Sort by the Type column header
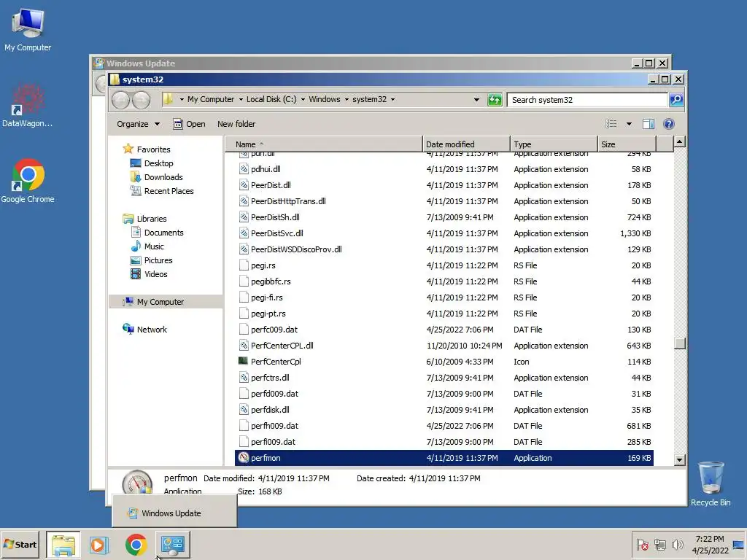This screenshot has width=747, height=560. coord(554,144)
